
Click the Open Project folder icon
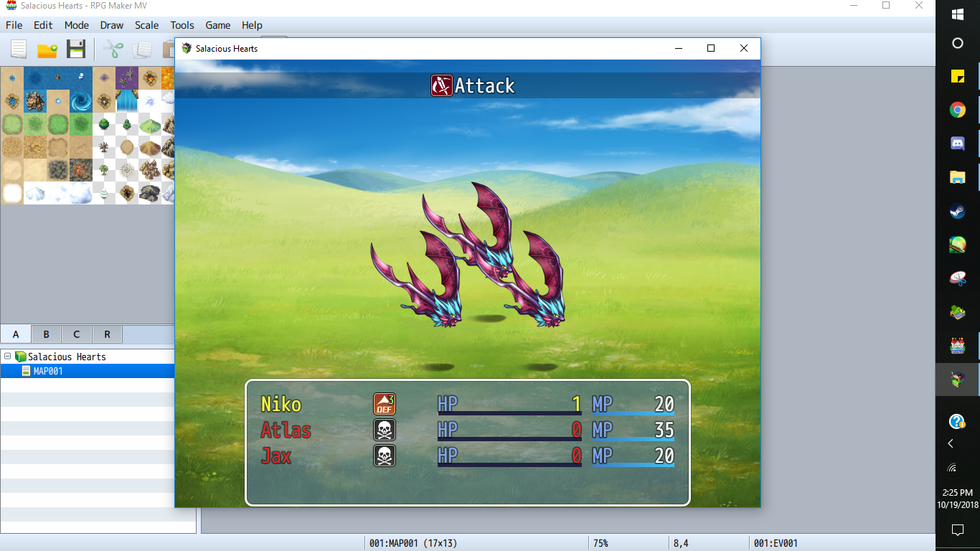click(x=47, y=49)
